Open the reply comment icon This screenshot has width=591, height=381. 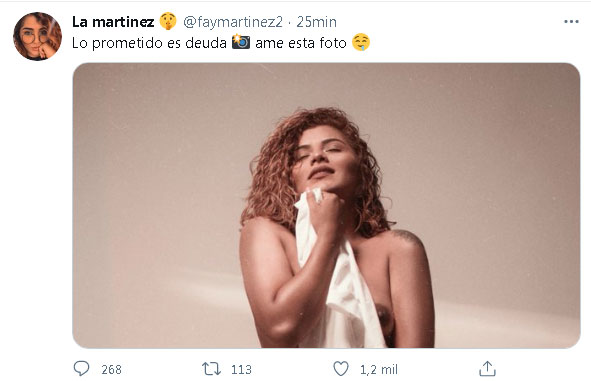coord(81,369)
